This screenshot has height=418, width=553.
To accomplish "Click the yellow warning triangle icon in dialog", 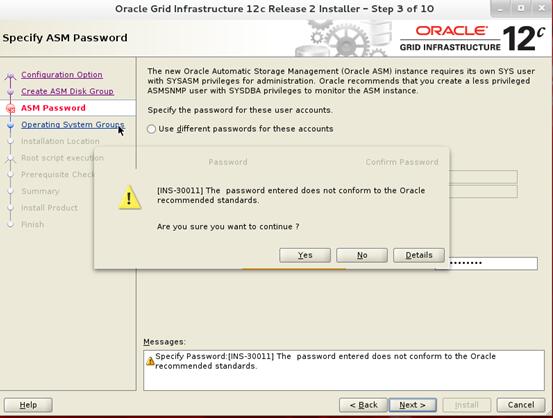I will click(130, 198).
